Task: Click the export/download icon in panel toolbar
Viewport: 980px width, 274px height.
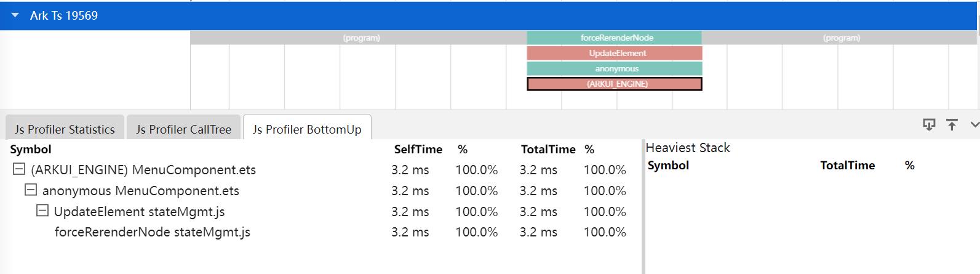Action: point(928,124)
